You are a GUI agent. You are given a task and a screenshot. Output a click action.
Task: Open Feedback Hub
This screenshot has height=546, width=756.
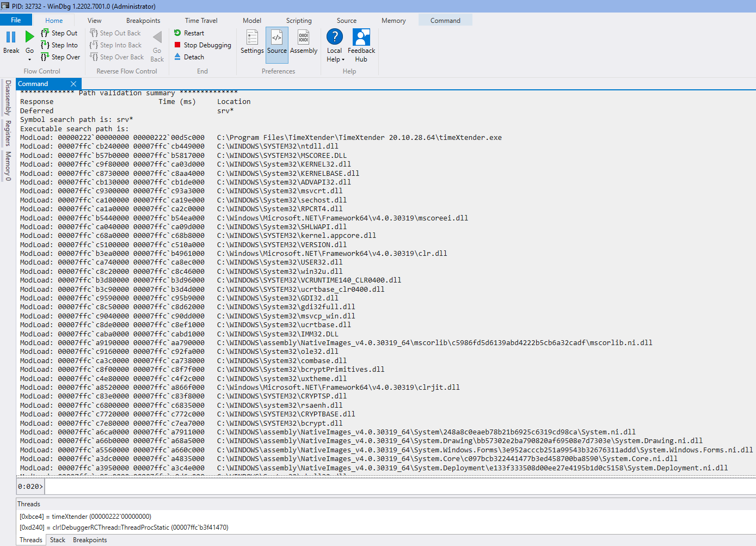[x=361, y=46]
